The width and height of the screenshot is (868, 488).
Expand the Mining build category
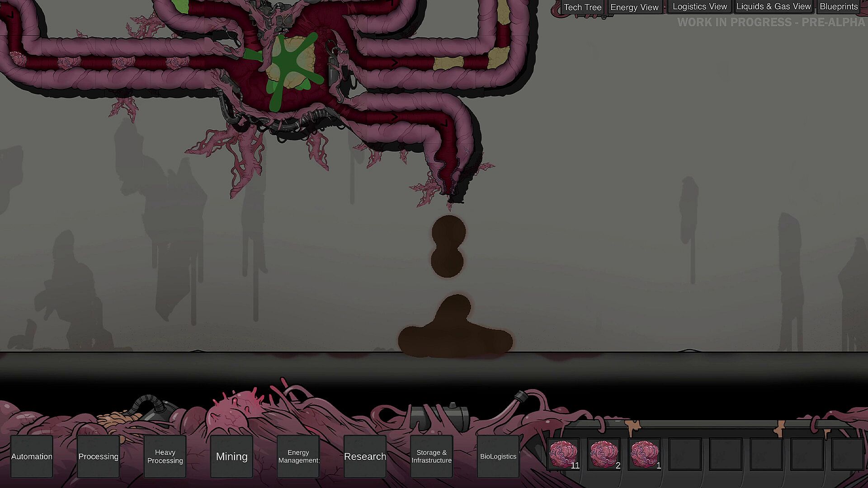[x=231, y=456]
